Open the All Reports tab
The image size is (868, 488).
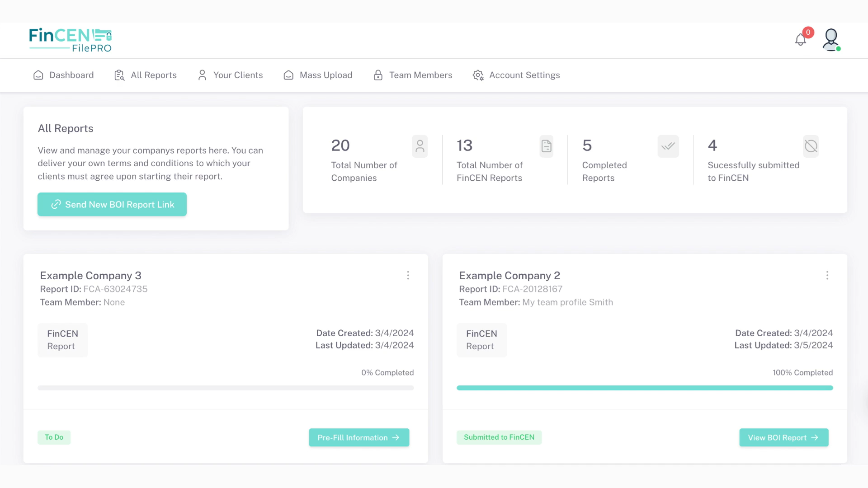(146, 75)
